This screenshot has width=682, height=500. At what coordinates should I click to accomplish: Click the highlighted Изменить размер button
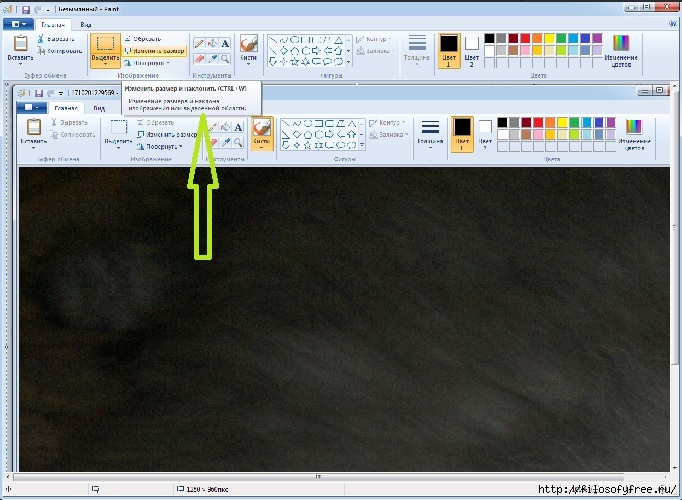[154, 51]
